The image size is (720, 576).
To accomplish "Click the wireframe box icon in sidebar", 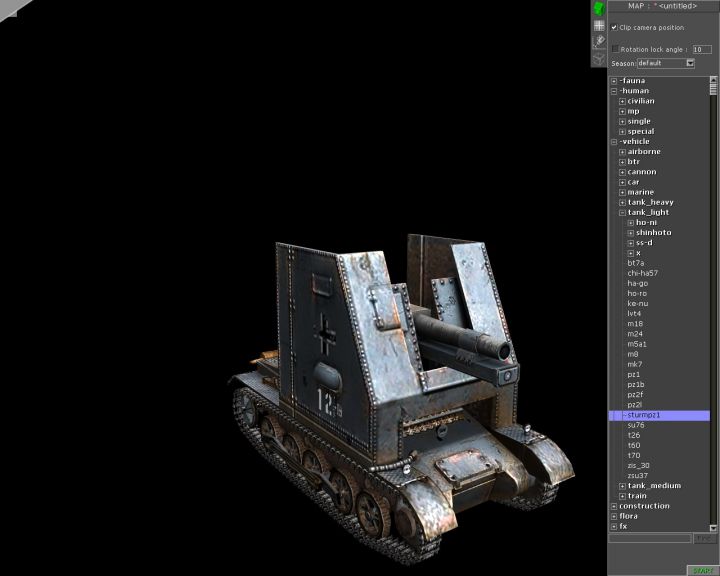I will [x=599, y=59].
